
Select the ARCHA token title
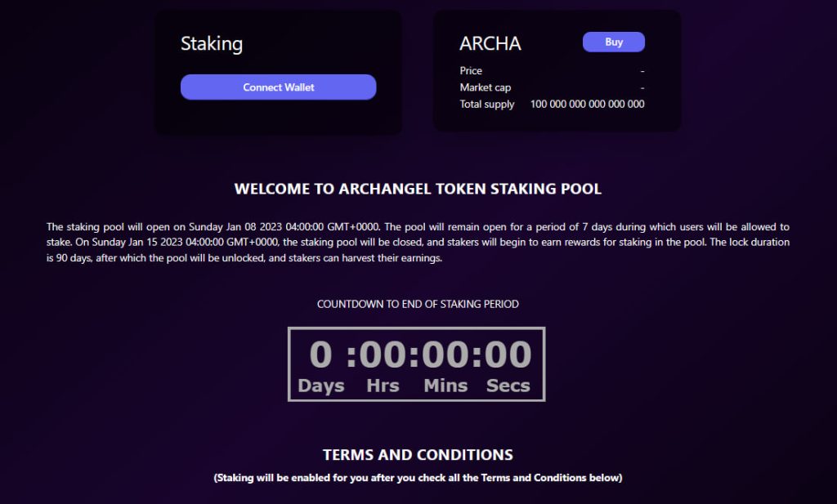coord(490,43)
